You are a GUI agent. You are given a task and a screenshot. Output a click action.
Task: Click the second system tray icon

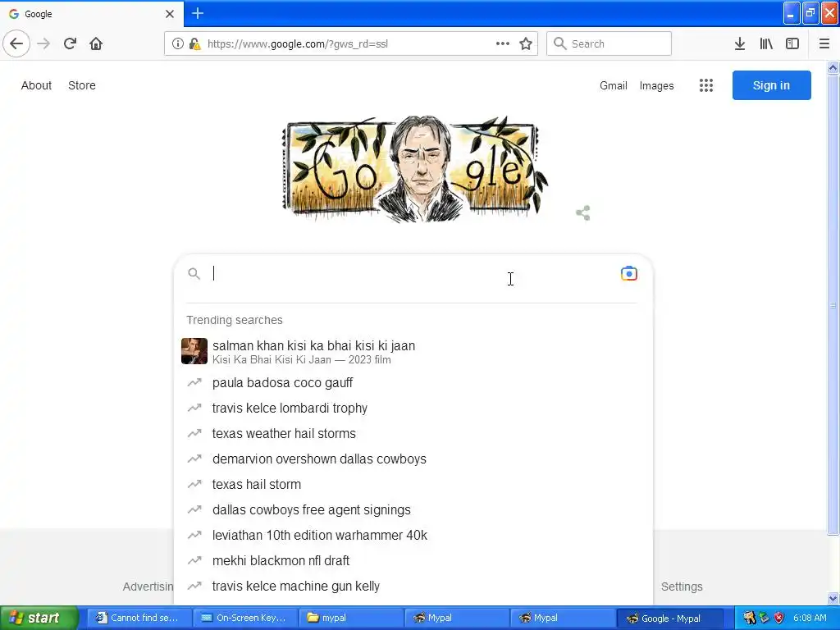(765, 618)
